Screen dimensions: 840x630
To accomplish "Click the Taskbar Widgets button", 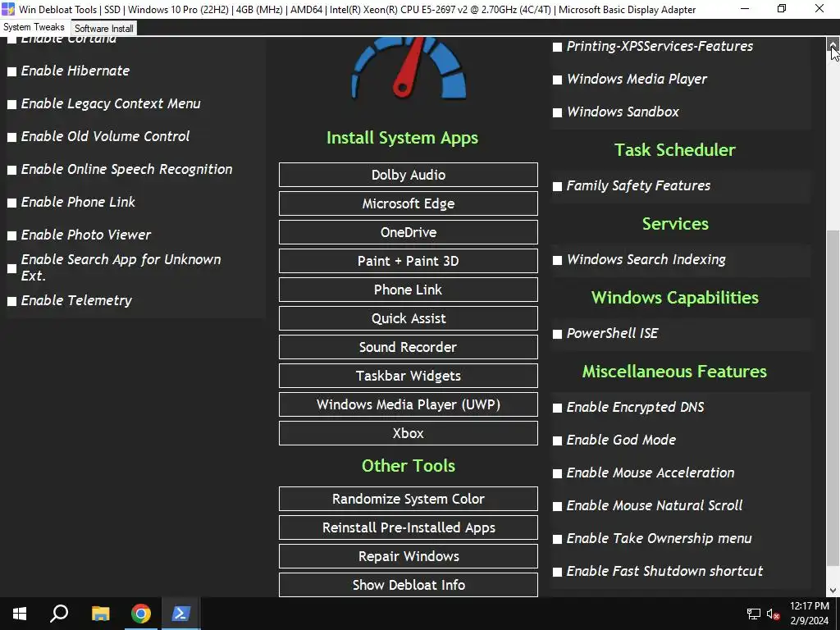I will [409, 376].
